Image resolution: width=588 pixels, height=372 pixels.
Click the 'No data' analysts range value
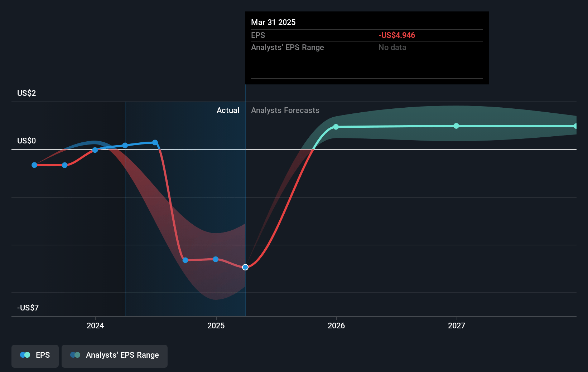(x=392, y=47)
